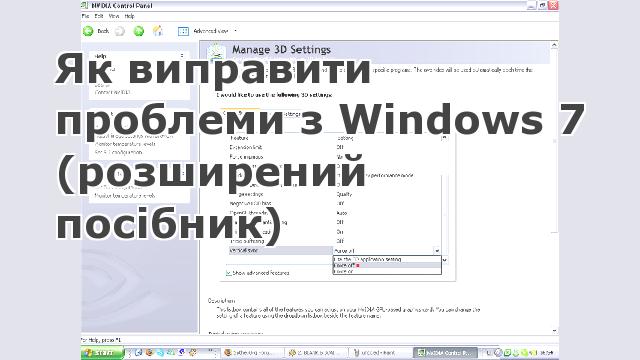Switch to the third taskbar window button

click(381, 353)
